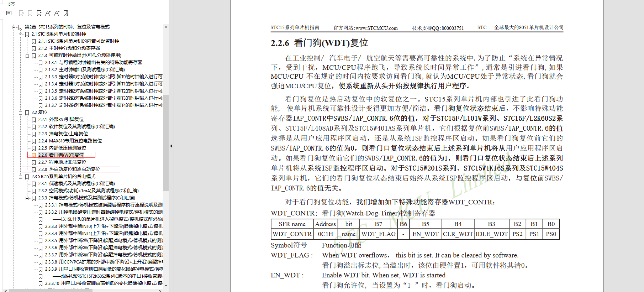Click the delete bookmark icon with X

(21, 13)
